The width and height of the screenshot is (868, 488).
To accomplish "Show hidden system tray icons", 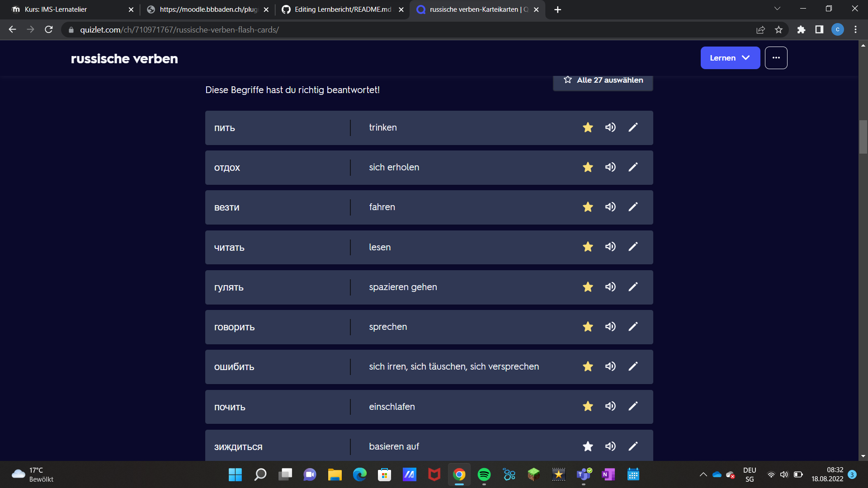I will pyautogui.click(x=703, y=474).
